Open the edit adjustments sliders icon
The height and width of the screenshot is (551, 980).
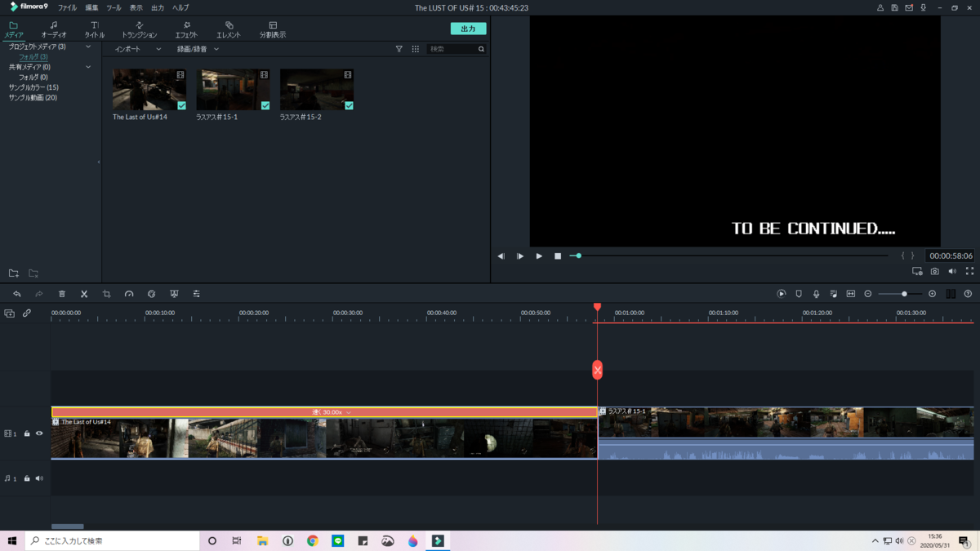197,294
